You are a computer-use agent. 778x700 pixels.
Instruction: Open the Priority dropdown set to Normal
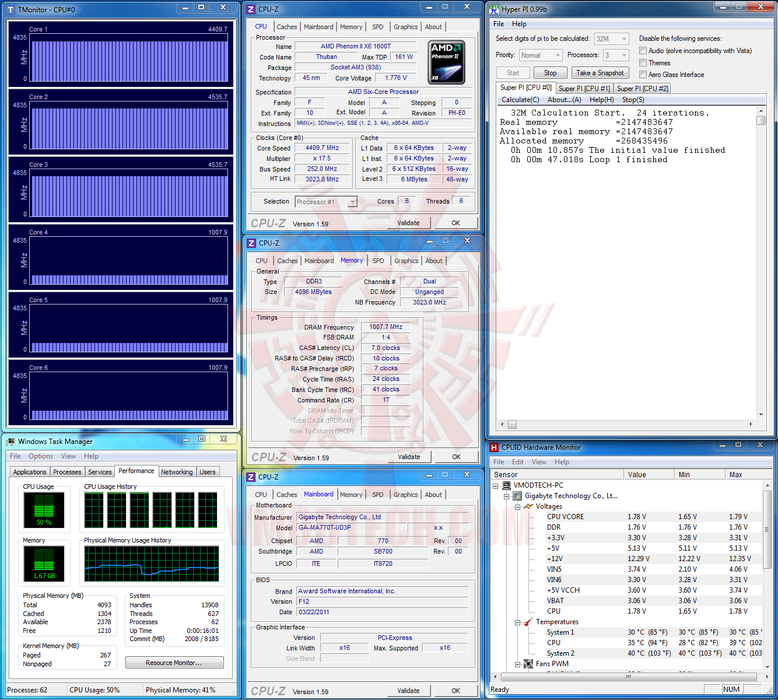coord(541,55)
